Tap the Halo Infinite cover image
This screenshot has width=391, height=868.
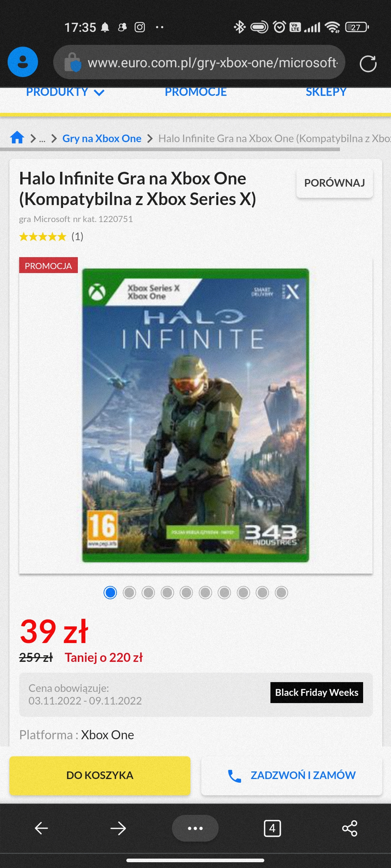point(195,415)
